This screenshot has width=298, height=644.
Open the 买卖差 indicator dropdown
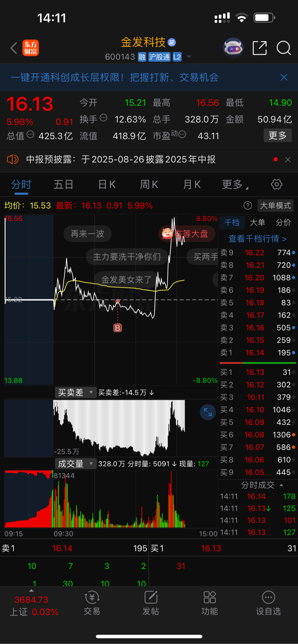coord(76,393)
